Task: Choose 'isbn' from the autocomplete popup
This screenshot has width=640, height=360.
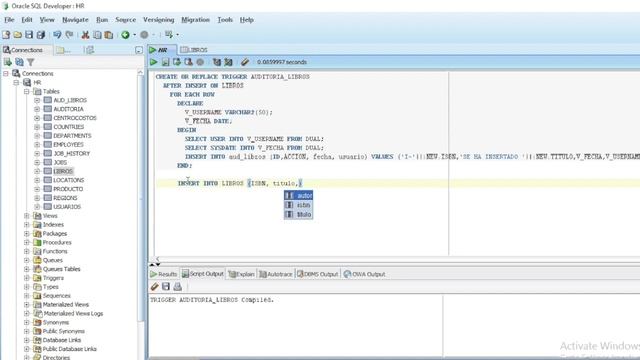Action: (x=299, y=205)
